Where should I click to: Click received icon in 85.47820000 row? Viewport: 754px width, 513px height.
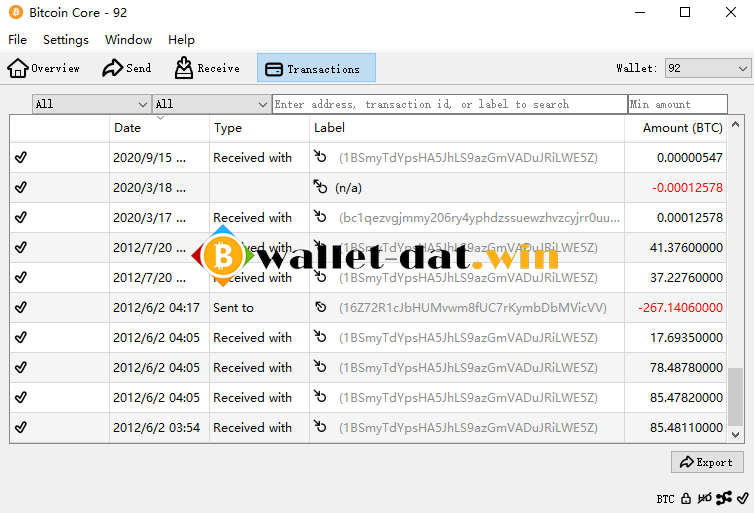tap(320, 397)
